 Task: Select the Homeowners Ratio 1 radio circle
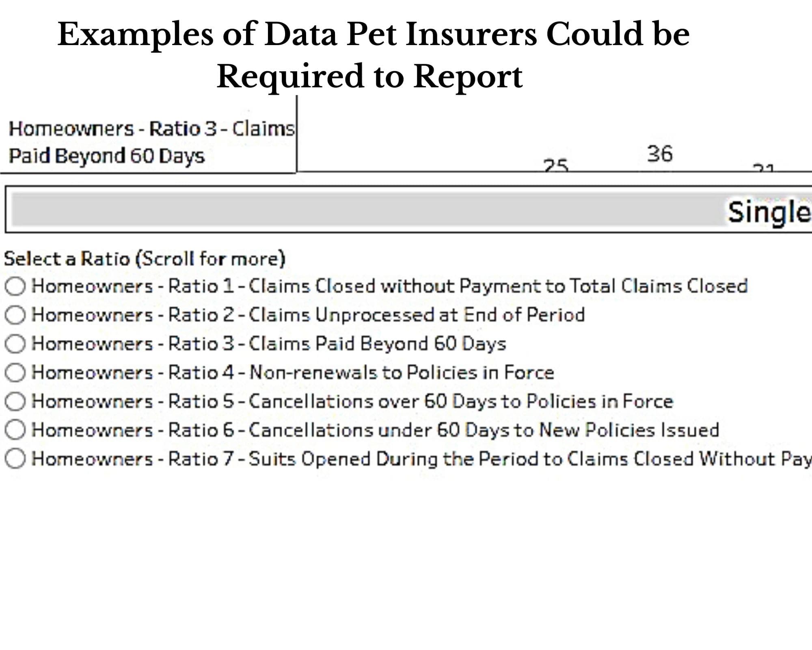(x=15, y=286)
